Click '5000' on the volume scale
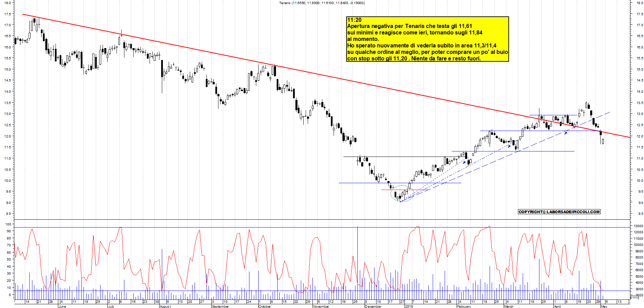Viewport: 644px width, 308px height. pyautogui.click(x=639, y=276)
